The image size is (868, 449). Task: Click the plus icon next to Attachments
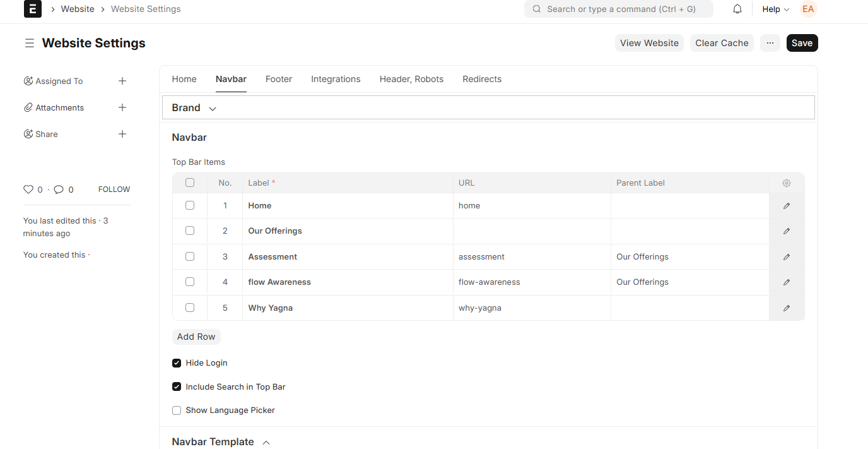(122, 107)
